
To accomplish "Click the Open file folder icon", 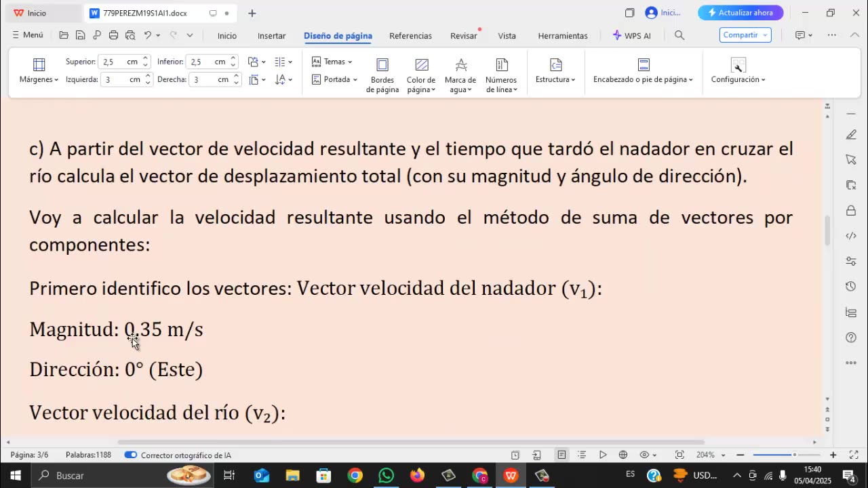I will pyautogui.click(x=64, y=35).
